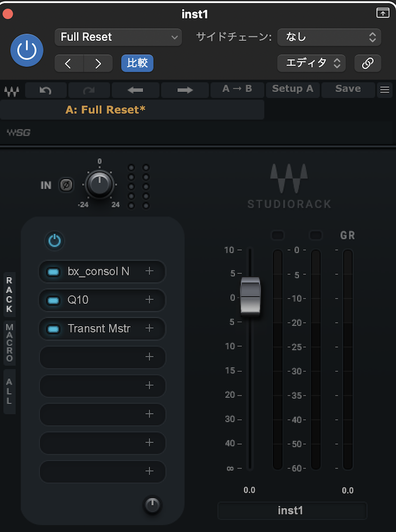Viewport: 396px width, 532px height.
Task: Toggle the Q10 slot on/off LED
Action: pyautogui.click(x=53, y=300)
